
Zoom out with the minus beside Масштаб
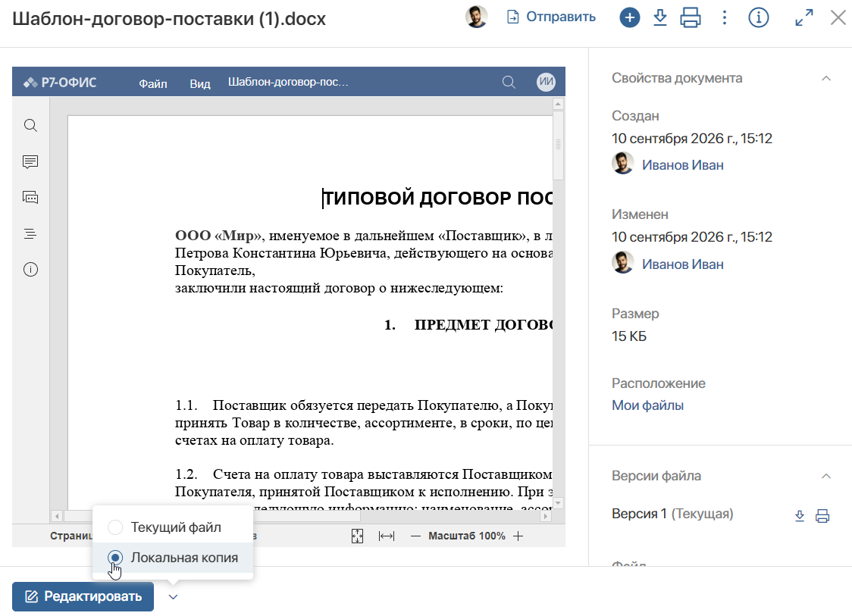[x=415, y=536]
